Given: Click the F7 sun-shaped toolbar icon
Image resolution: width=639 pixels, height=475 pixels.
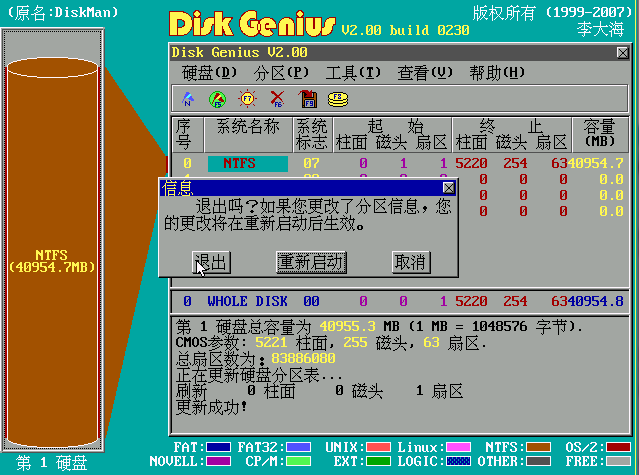Looking at the screenshot, I should [x=247, y=99].
